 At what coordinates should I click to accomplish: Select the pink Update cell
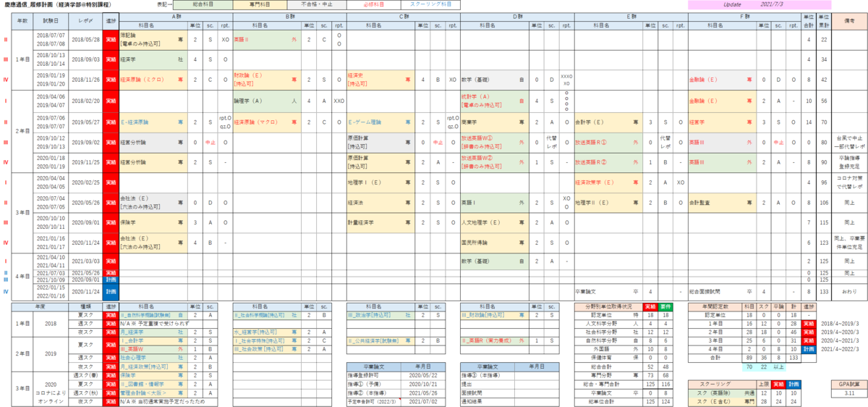731,4
